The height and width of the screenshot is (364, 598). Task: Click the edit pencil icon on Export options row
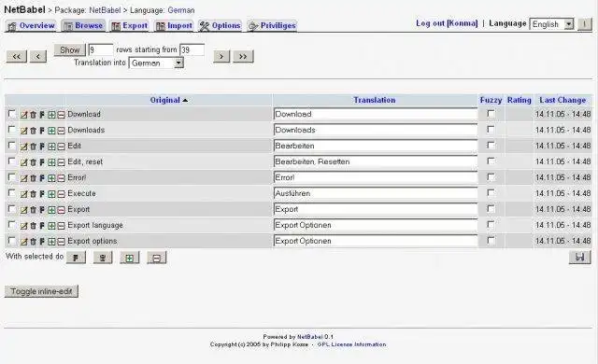(x=23, y=242)
